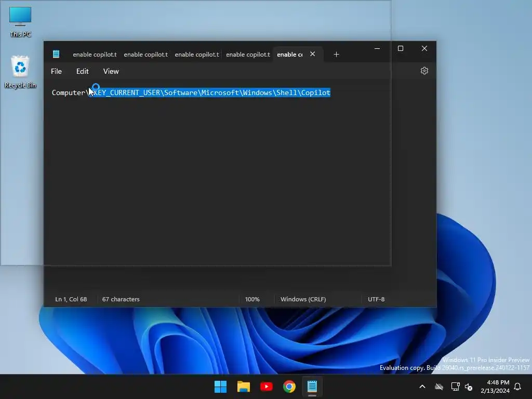Open the notification bell
The height and width of the screenshot is (399, 532).
(x=518, y=387)
